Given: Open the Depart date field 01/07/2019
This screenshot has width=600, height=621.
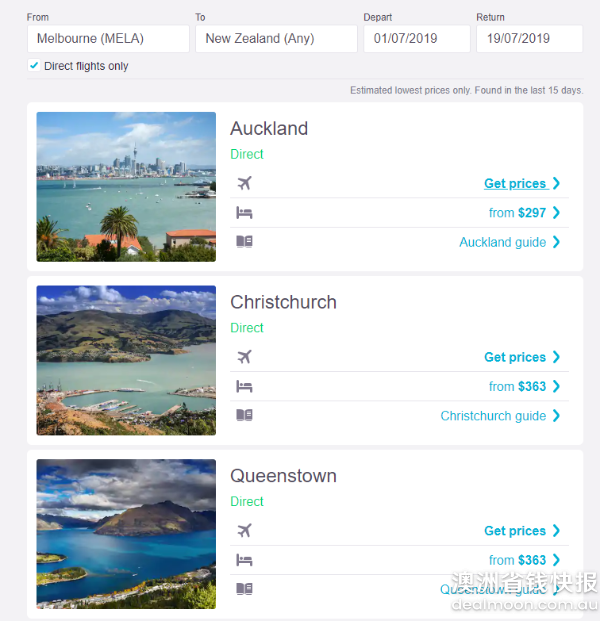Looking at the screenshot, I should coord(416,39).
